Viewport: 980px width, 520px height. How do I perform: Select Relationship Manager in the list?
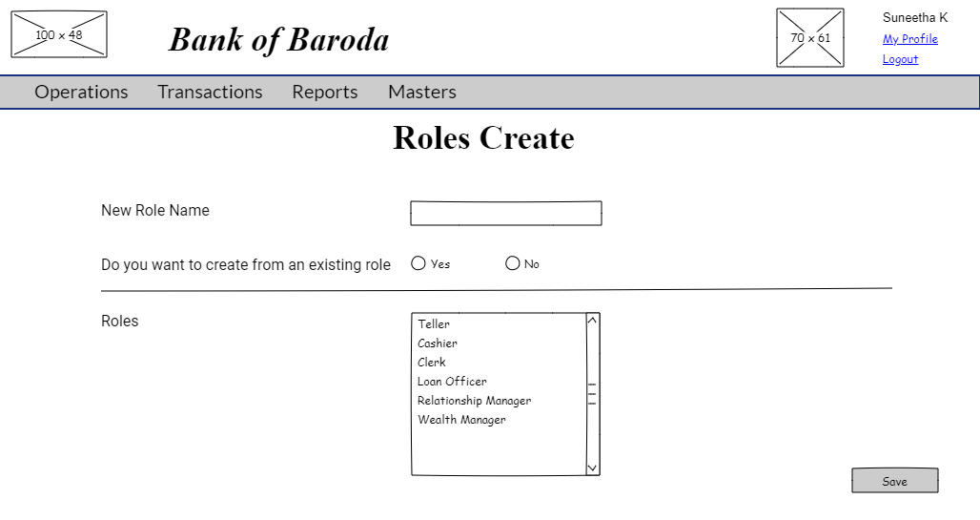(474, 401)
